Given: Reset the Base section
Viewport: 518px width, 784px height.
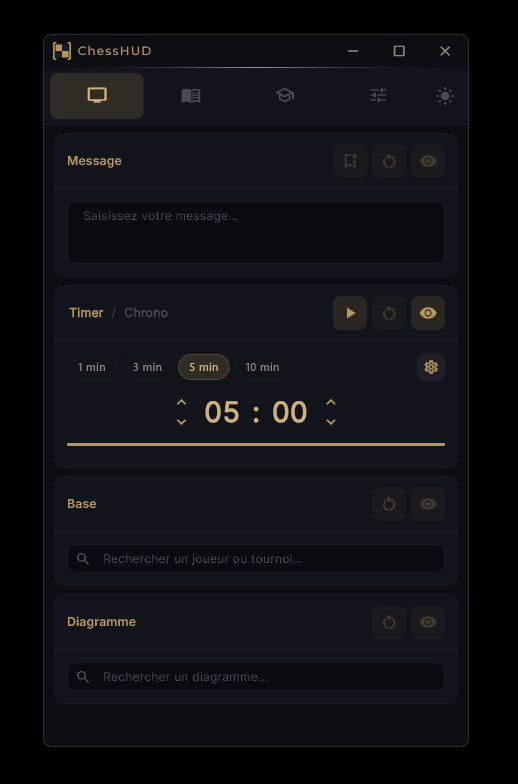Looking at the screenshot, I should [x=389, y=504].
